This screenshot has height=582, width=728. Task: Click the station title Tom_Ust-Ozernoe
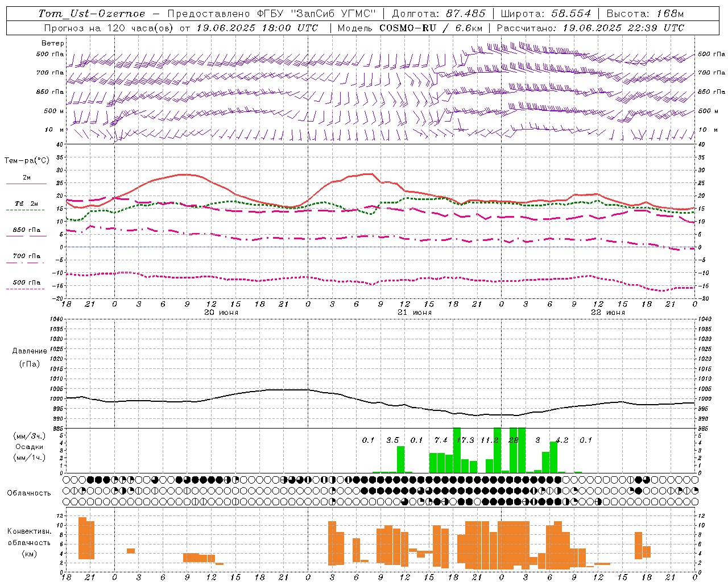pyautogui.click(x=92, y=14)
